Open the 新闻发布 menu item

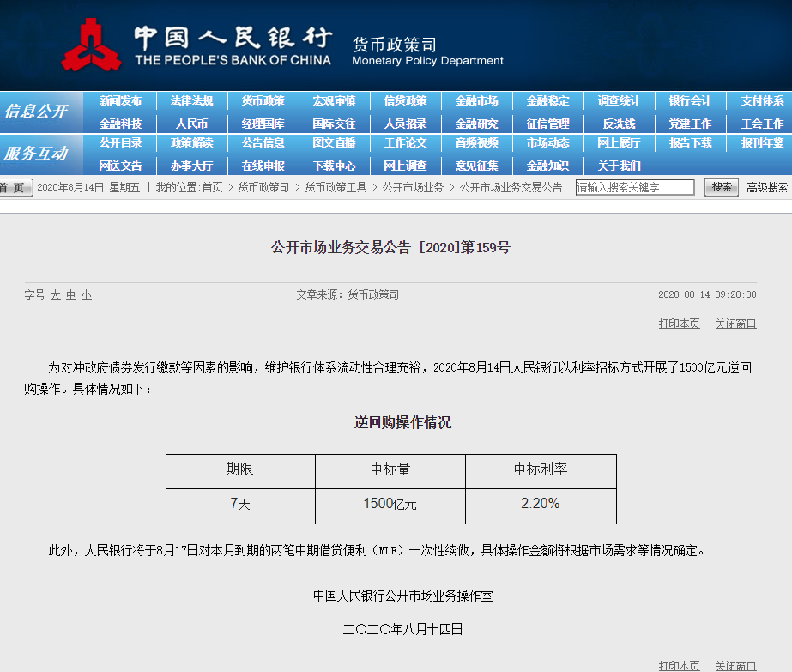click(120, 101)
